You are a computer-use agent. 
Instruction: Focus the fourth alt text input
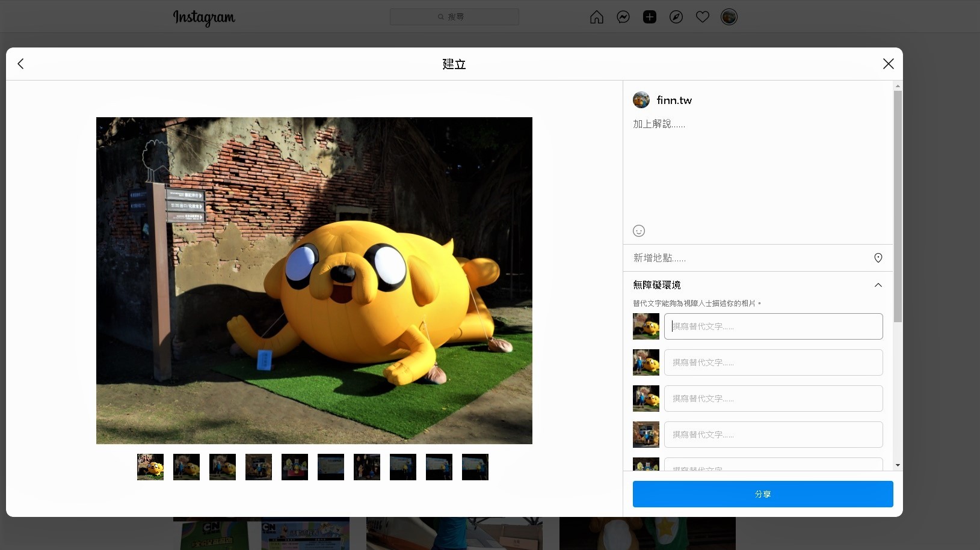(x=774, y=435)
